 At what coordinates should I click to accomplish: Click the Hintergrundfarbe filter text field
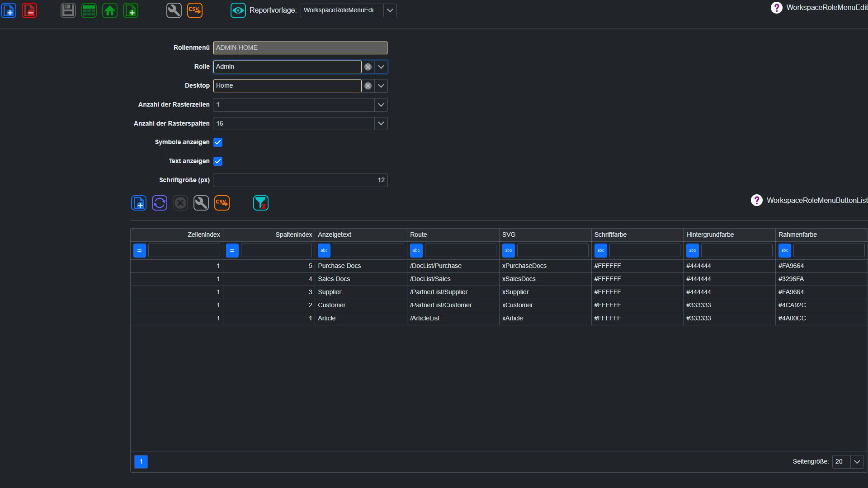[x=736, y=250]
